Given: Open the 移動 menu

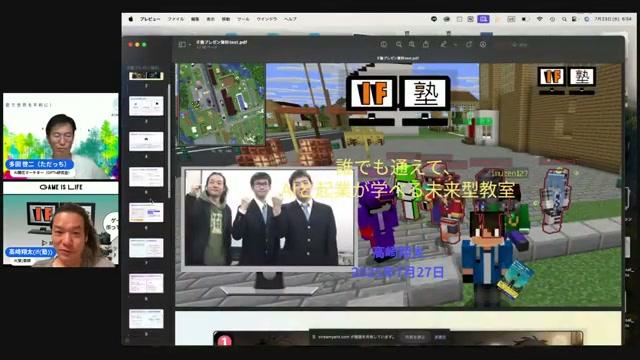Looking at the screenshot, I should point(226,19).
